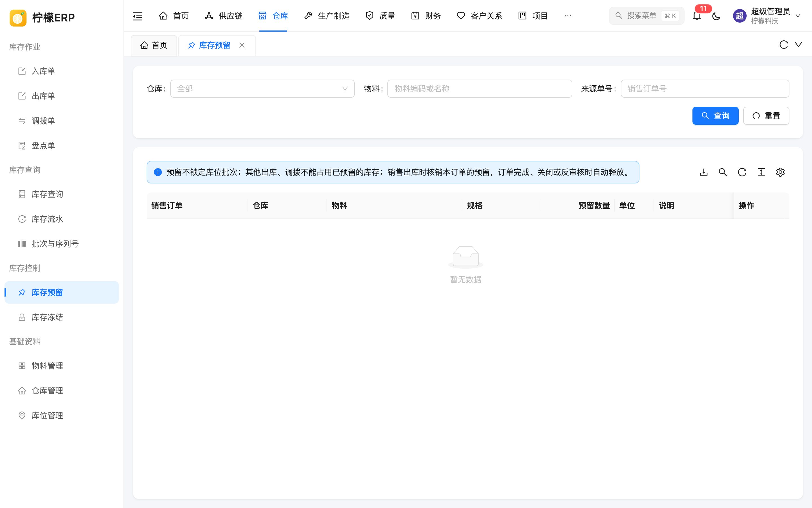Open 批次与序列号 in the sidebar
Viewport: 812px width, 508px height.
tap(62, 244)
